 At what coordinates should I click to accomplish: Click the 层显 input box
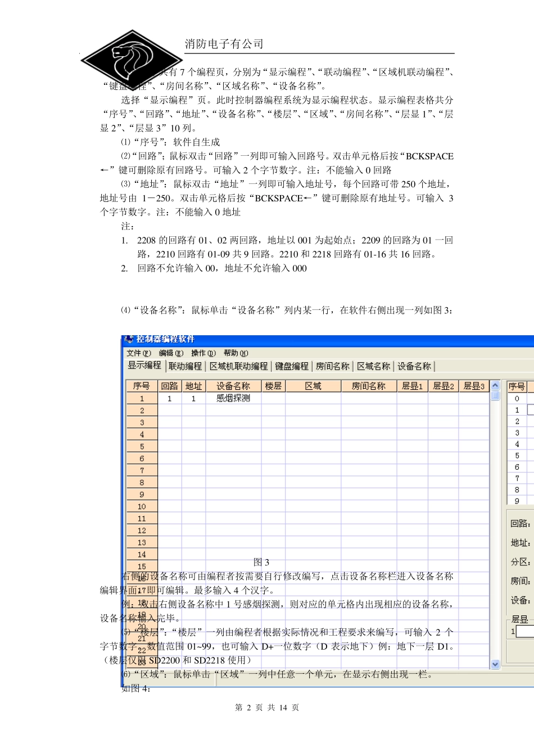pos(525,631)
